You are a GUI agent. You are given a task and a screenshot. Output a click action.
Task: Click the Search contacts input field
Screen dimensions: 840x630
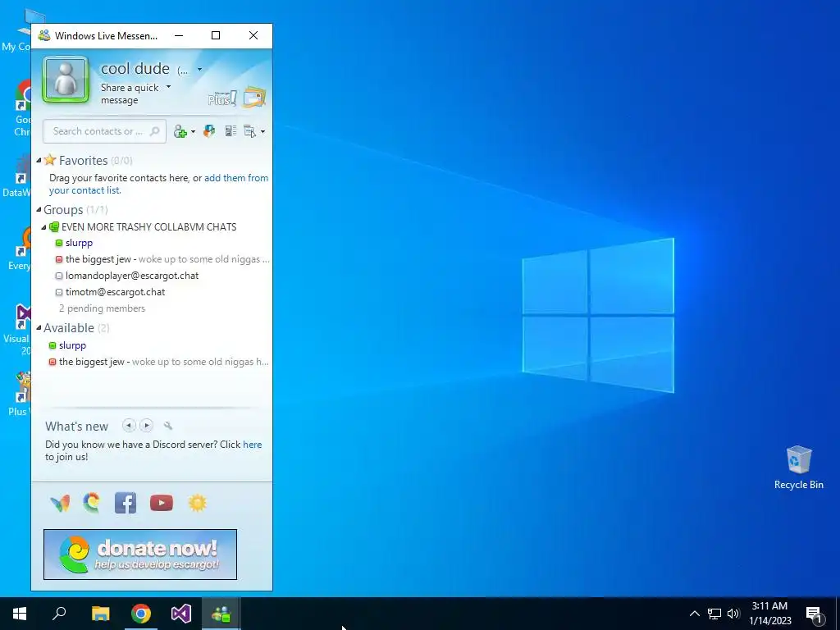tap(104, 131)
